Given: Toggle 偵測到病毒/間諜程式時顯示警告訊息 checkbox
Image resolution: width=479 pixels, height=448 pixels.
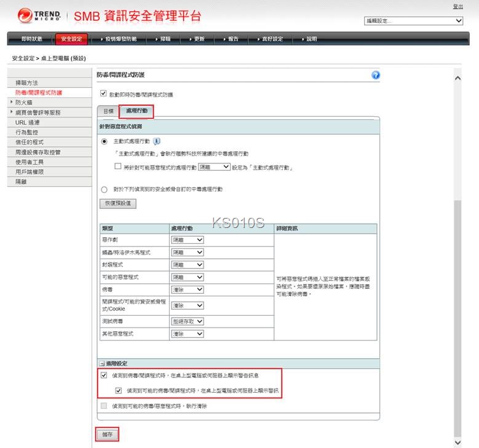Looking at the screenshot, I should 104,375.
